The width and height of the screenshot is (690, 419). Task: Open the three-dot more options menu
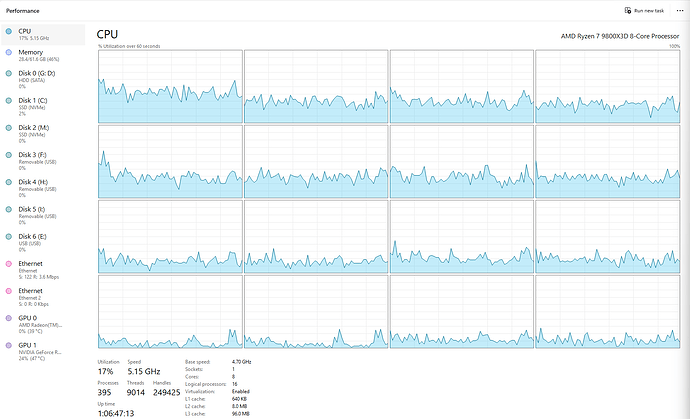click(x=680, y=11)
